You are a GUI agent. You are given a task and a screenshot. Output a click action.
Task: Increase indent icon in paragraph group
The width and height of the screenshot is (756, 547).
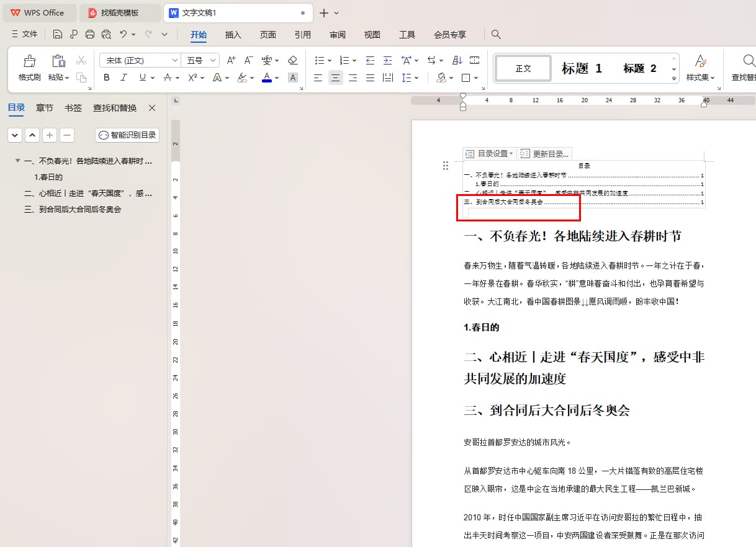pos(387,60)
